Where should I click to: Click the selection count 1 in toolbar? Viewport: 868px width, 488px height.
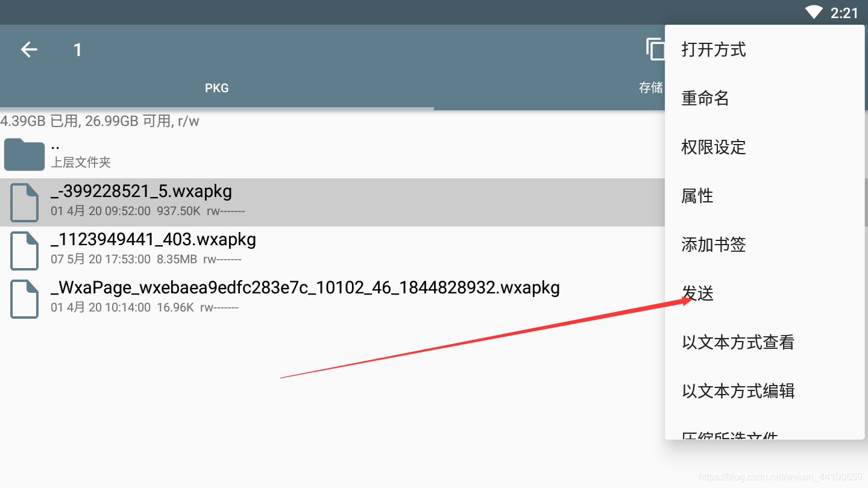coord(77,49)
